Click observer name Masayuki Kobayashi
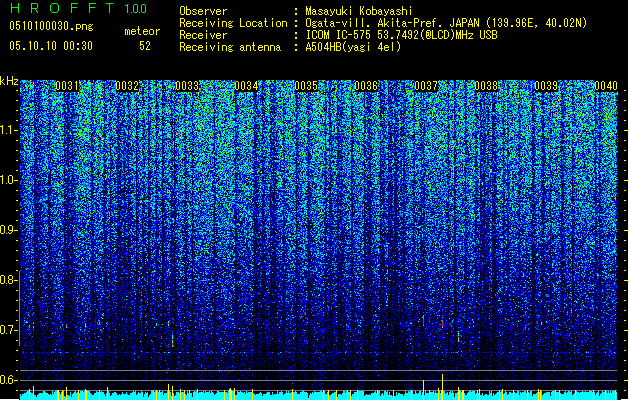 click(359, 11)
